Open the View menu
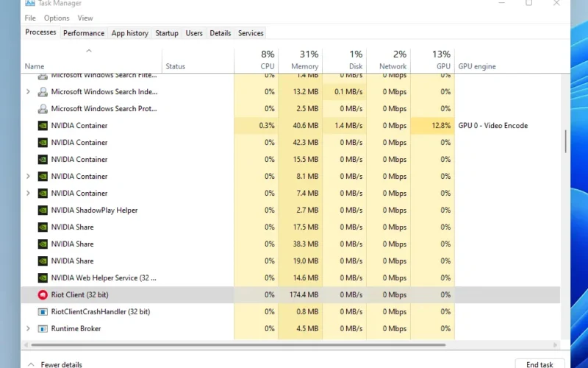The width and height of the screenshot is (588, 368). 85,18
